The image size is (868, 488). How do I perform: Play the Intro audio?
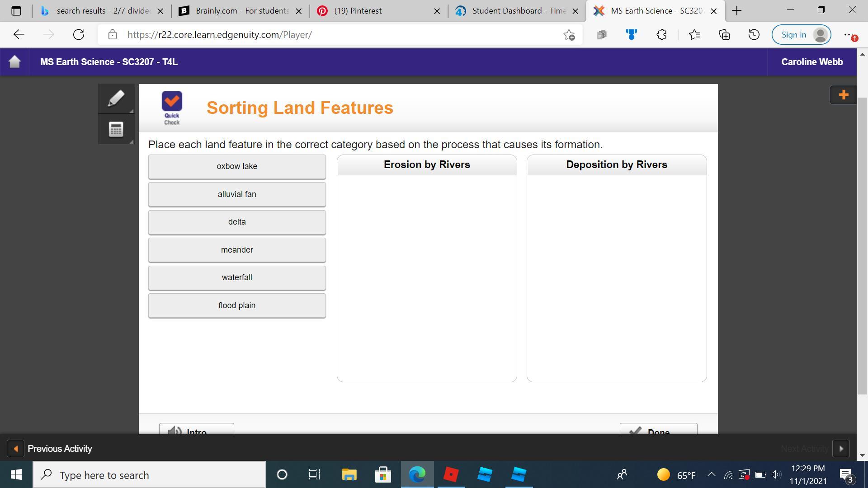tap(196, 430)
